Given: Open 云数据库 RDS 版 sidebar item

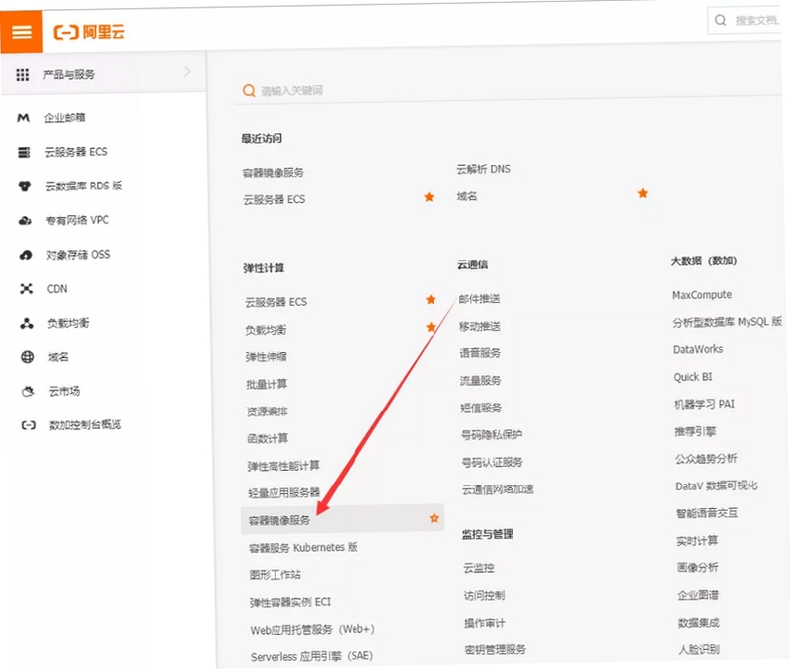Looking at the screenshot, I should pos(84,187).
